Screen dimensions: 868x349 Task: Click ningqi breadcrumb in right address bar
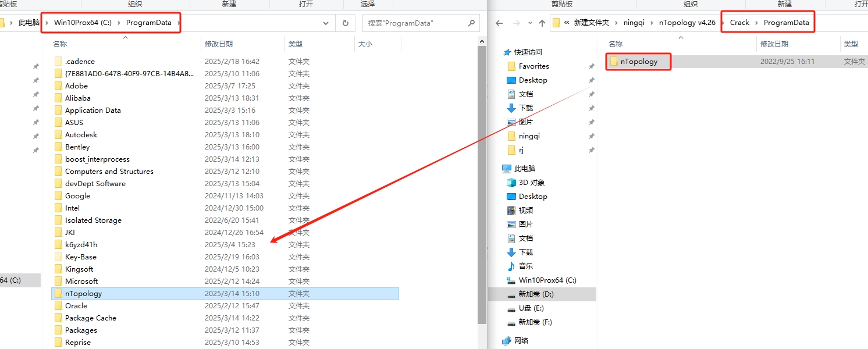tap(634, 23)
